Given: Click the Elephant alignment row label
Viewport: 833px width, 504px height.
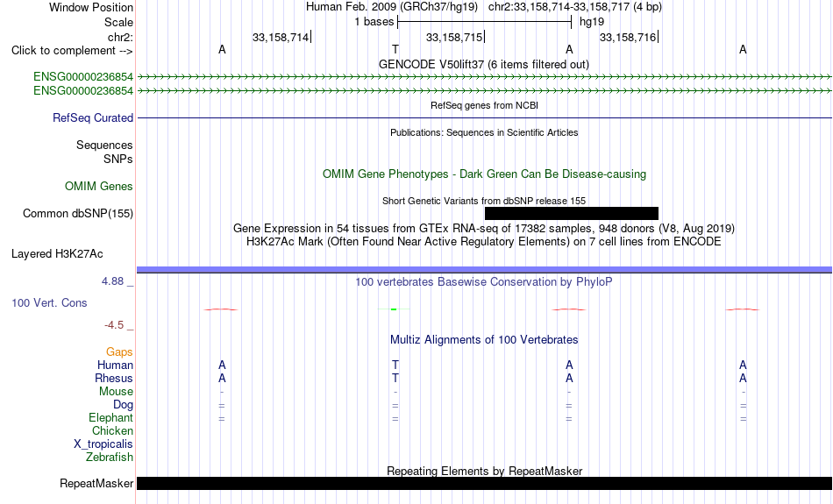Looking at the screenshot, I should pos(111,418).
